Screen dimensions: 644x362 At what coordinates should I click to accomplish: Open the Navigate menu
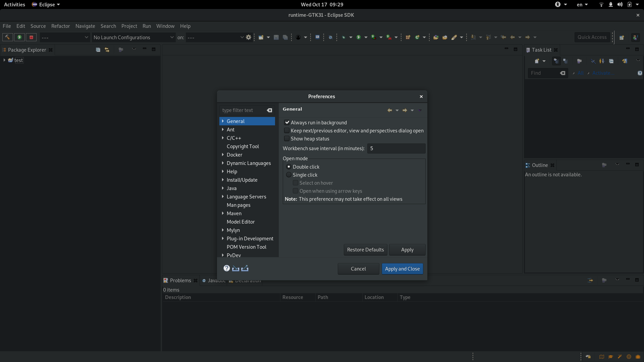click(85, 26)
